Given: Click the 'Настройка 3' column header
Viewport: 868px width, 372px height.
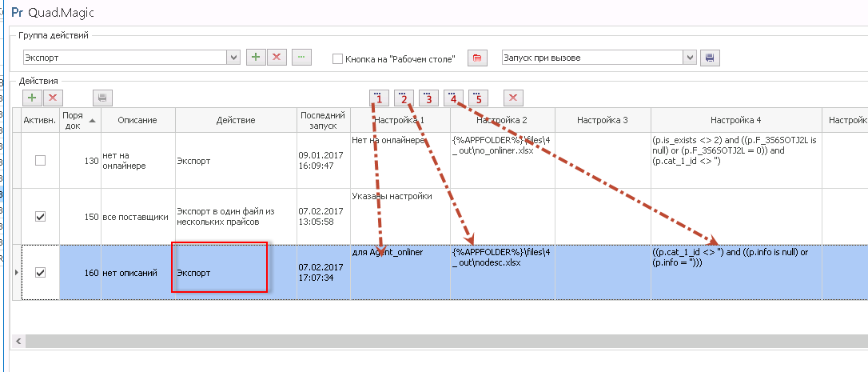Looking at the screenshot, I should point(603,120).
